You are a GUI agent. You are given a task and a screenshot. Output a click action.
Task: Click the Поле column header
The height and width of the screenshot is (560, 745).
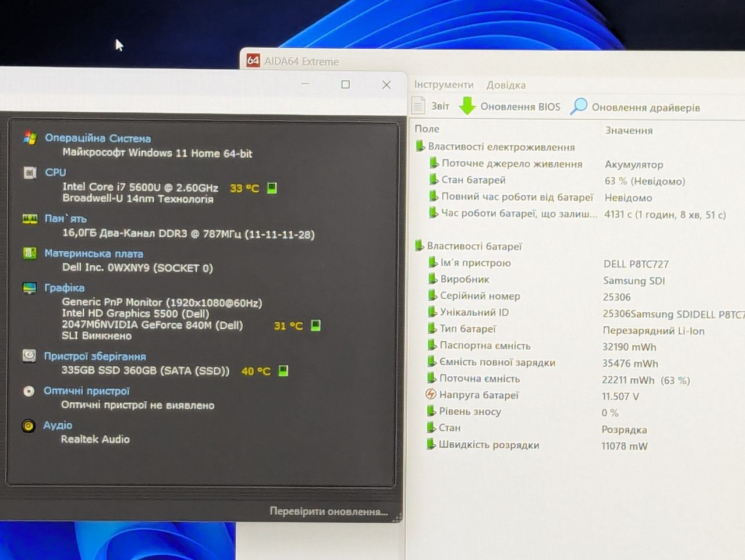click(427, 129)
